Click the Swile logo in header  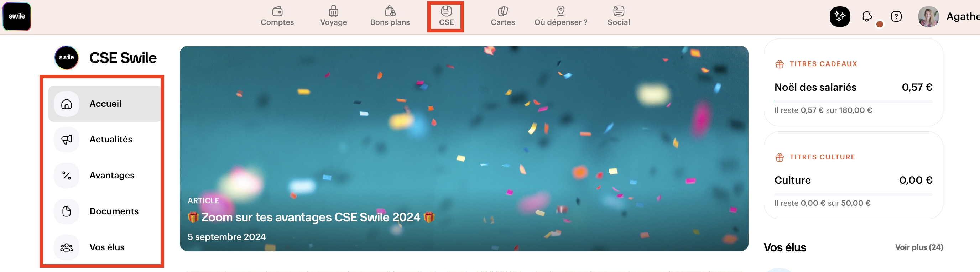click(x=17, y=16)
